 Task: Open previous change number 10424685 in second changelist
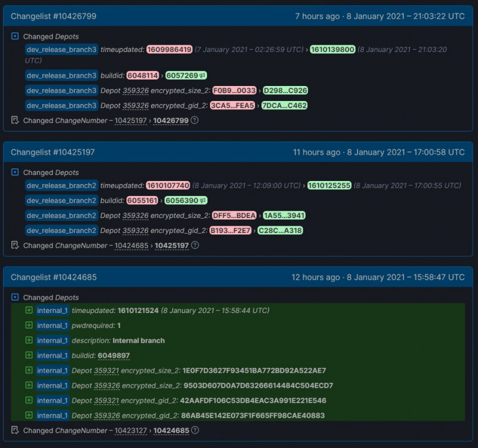pyautogui.click(x=131, y=246)
